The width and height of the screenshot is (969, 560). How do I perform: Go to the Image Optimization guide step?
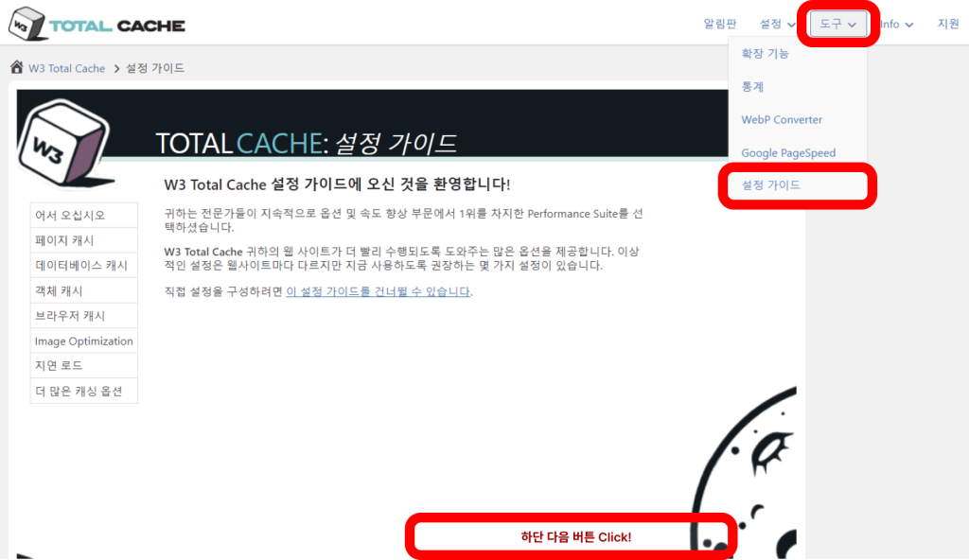[x=84, y=341]
